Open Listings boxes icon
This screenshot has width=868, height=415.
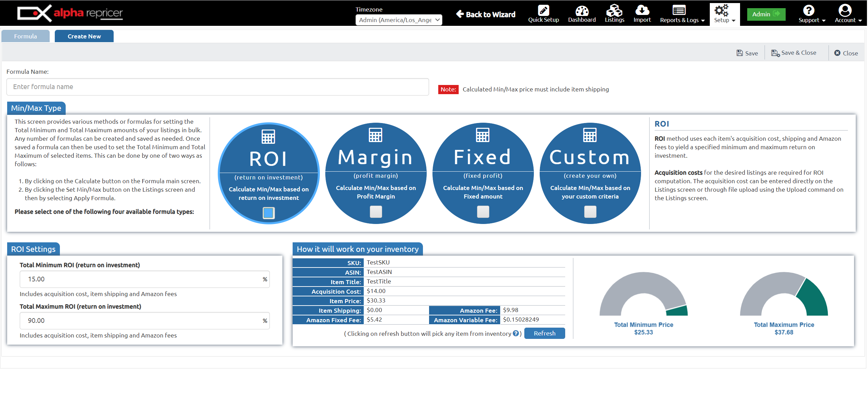(x=614, y=11)
